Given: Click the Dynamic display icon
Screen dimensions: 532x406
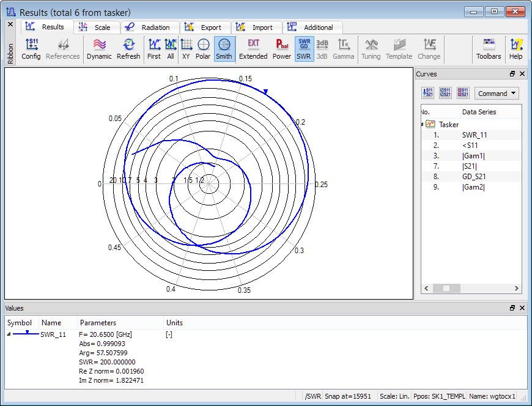Looking at the screenshot, I should [99, 48].
